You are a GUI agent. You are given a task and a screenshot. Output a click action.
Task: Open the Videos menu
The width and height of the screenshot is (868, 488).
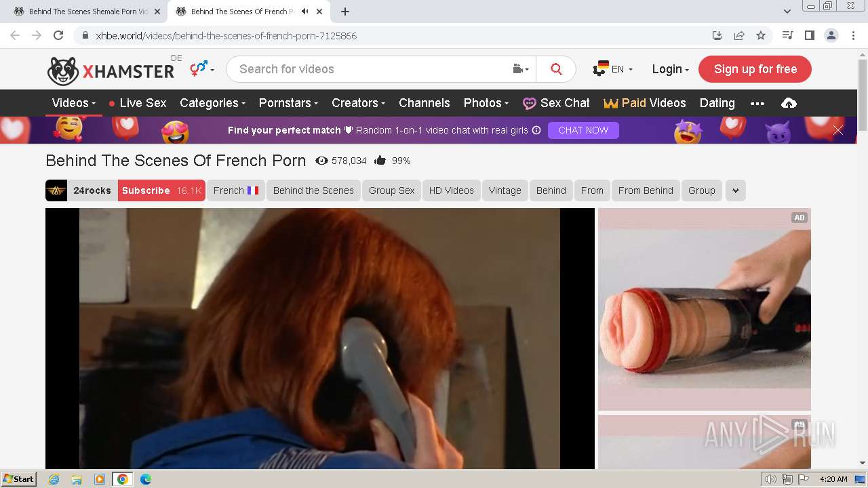73,103
